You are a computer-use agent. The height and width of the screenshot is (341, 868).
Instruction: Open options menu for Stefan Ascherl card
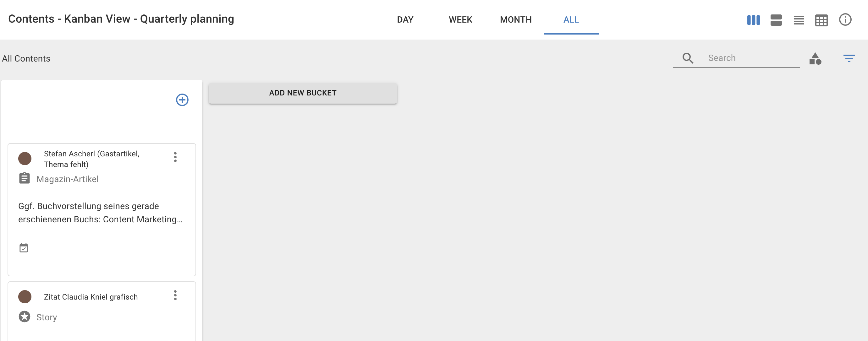coord(175,157)
